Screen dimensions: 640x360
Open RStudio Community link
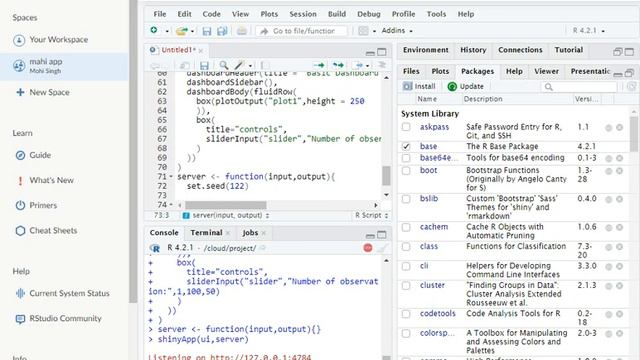pyautogui.click(x=65, y=318)
